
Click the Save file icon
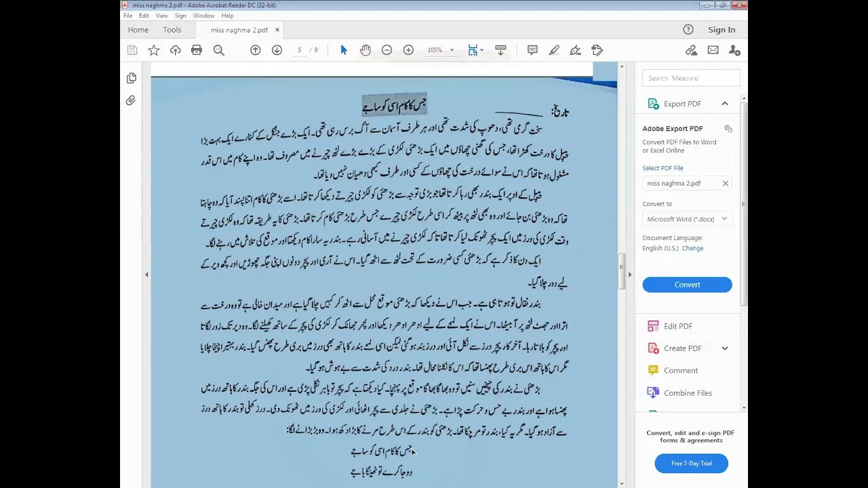point(132,50)
